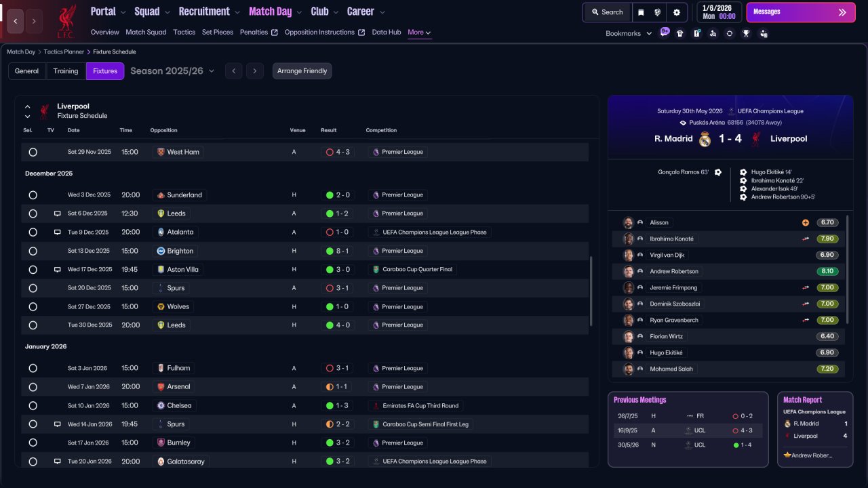Open the settings gear icon
Viewport: 868px width, 488px height.
(676, 12)
